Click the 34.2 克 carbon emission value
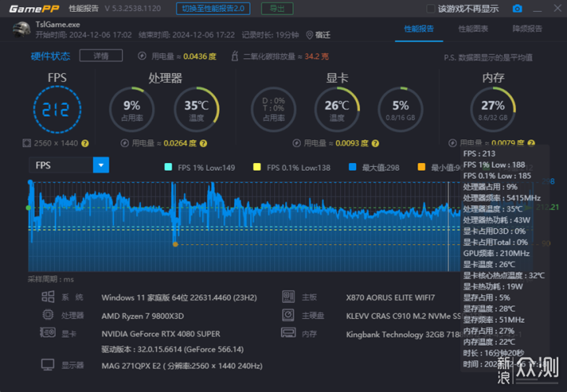567x392 pixels. tap(317, 57)
